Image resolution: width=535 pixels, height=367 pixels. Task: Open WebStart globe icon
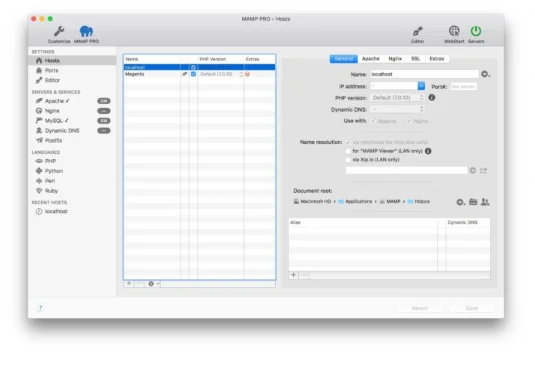click(454, 31)
